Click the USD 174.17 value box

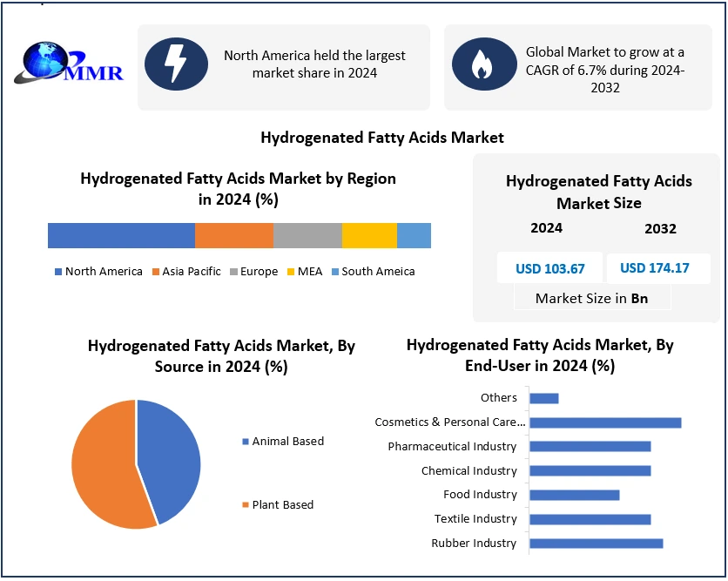click(655, 268)
